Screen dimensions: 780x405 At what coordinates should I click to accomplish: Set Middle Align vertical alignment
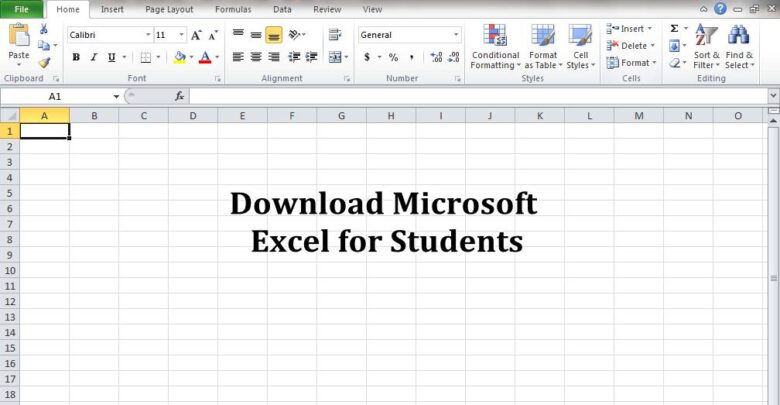click(x=256, y=34)
